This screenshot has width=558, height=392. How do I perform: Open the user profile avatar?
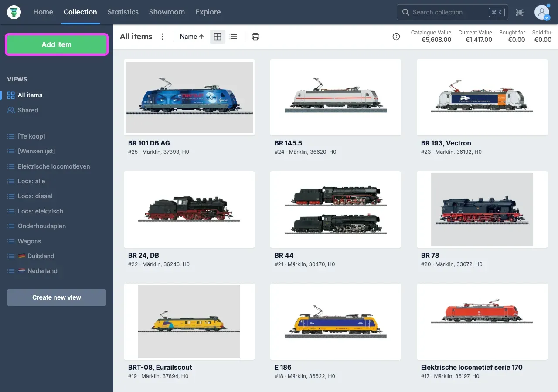[542, 12]
